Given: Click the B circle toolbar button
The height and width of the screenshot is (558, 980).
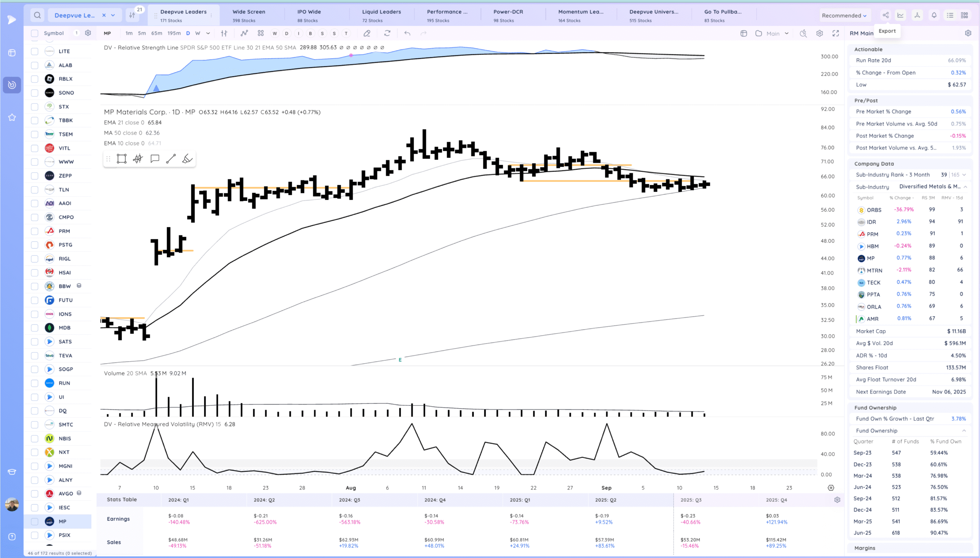Looking at the screenshot, I should pyautogui.click(x=310, y=33).
